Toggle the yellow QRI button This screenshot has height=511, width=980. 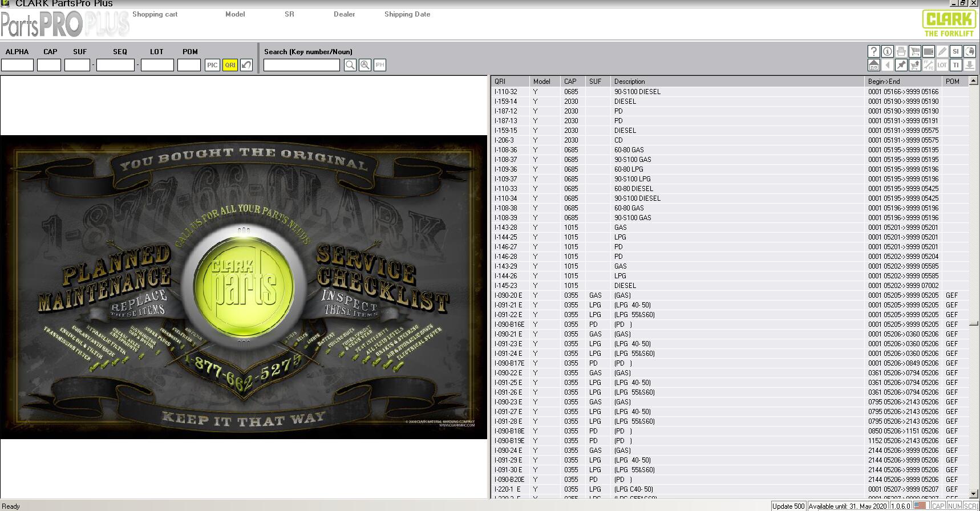click(230, 65)
